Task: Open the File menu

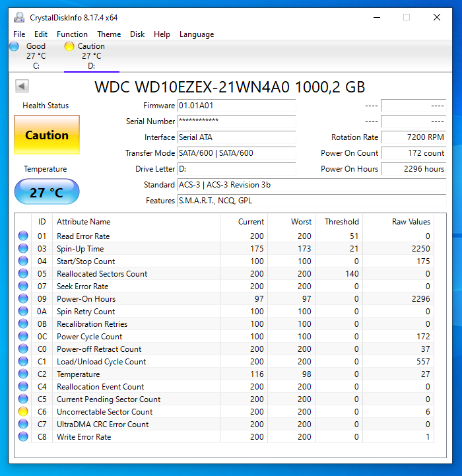Action: coord(19,34)
